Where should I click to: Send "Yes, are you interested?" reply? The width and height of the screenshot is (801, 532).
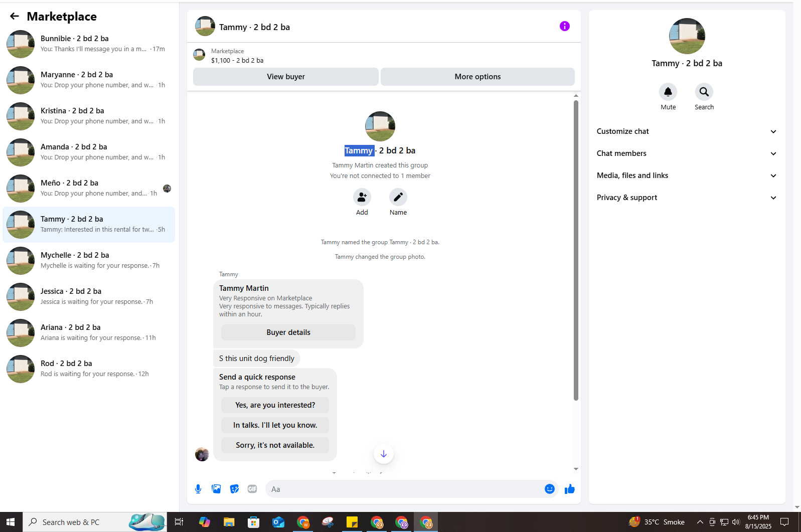coord(275,405)
